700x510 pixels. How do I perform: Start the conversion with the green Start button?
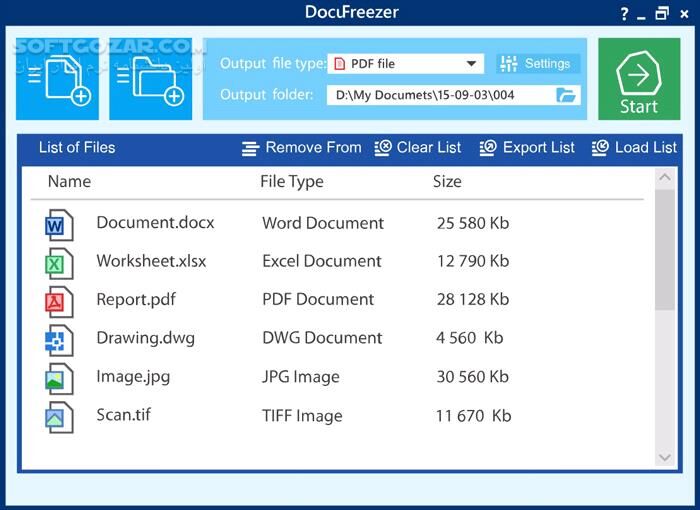639,79
